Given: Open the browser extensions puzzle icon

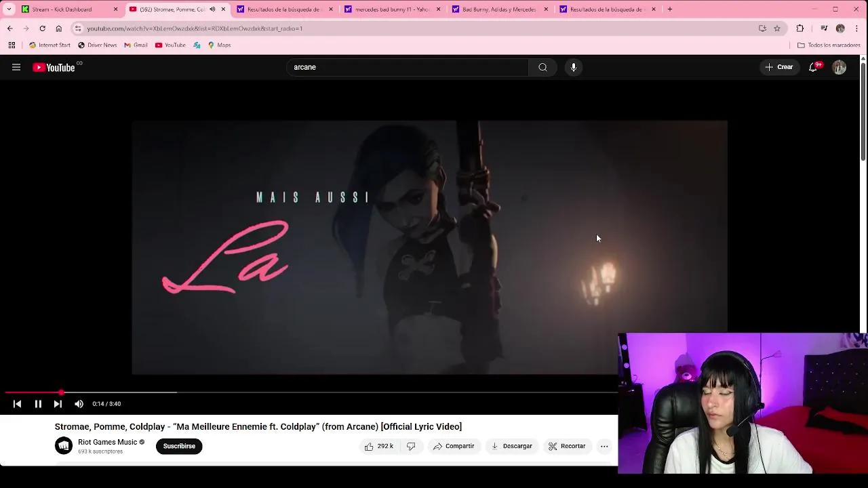Looking at the screenshot, I should pyautogui.click(x=800, y=28).
